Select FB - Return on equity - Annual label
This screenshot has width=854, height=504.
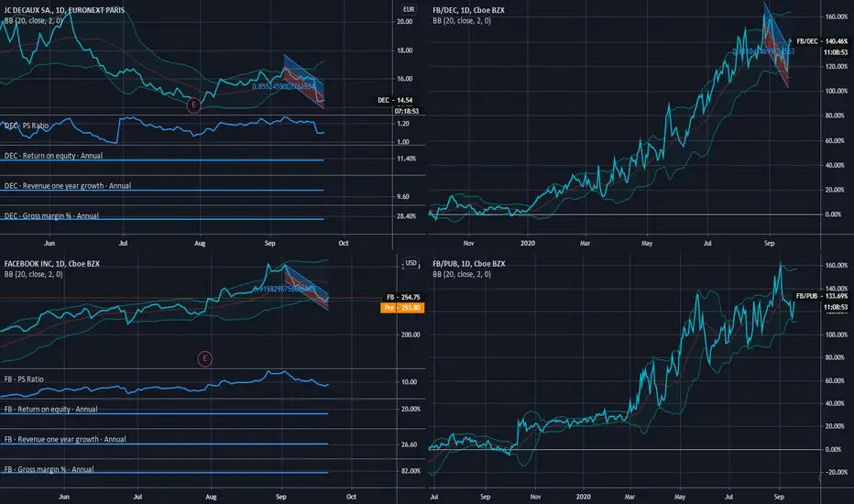pos(50,410)
